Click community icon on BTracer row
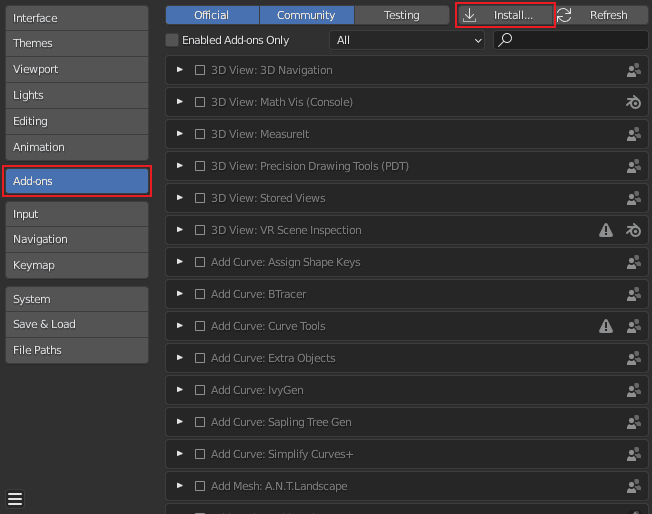The width and height of the screenshot is (652, 514). tap(634, 294)
